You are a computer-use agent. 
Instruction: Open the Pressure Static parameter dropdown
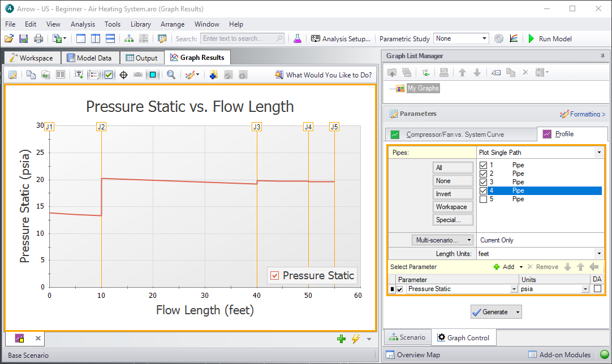coord(514,289)
